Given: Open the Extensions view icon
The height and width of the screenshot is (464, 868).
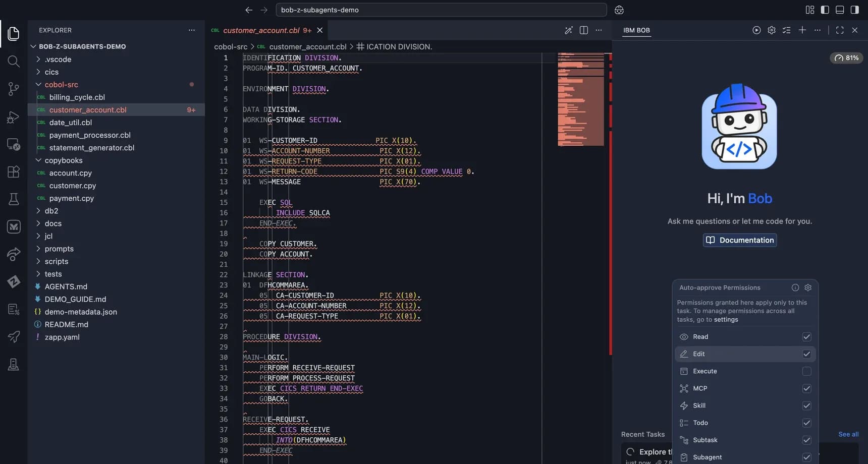Looking at the screenshot, I should pyautogui.click(x=14, y=171).
